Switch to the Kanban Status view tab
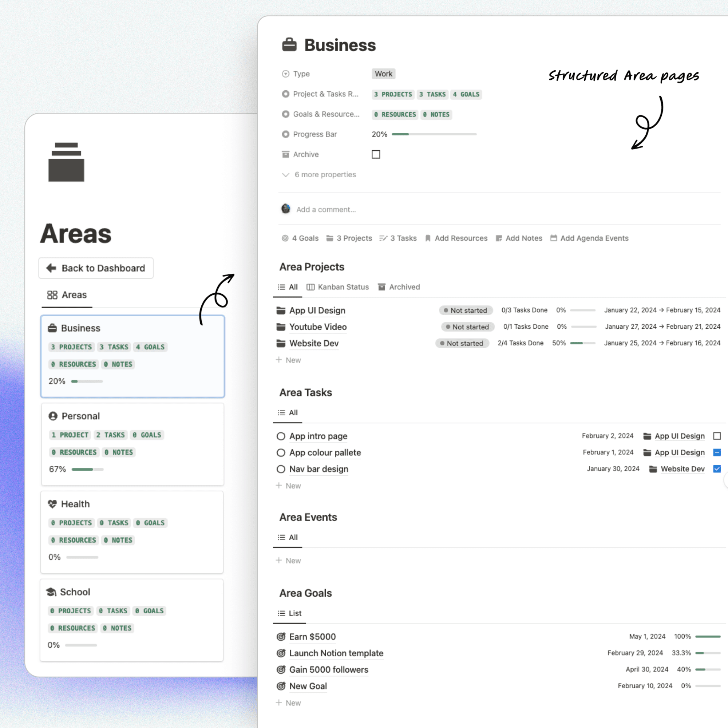728x728 pixels. pos(338,287)
